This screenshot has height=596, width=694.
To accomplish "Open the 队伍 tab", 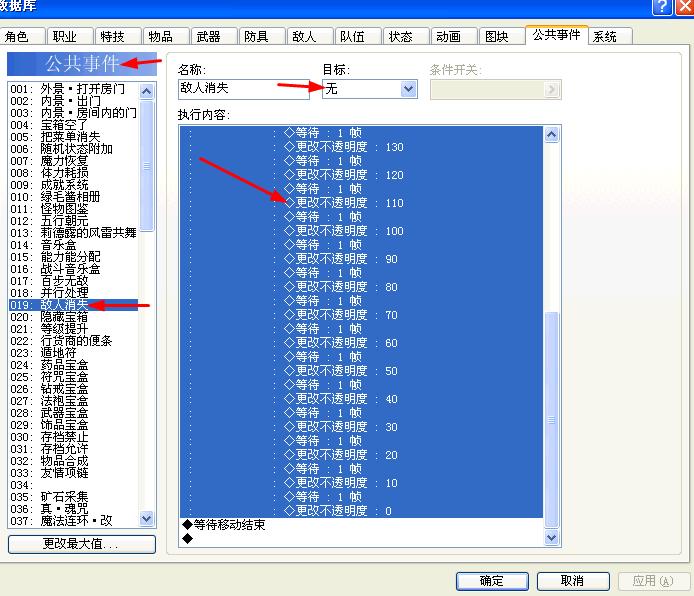I will 358,36.
